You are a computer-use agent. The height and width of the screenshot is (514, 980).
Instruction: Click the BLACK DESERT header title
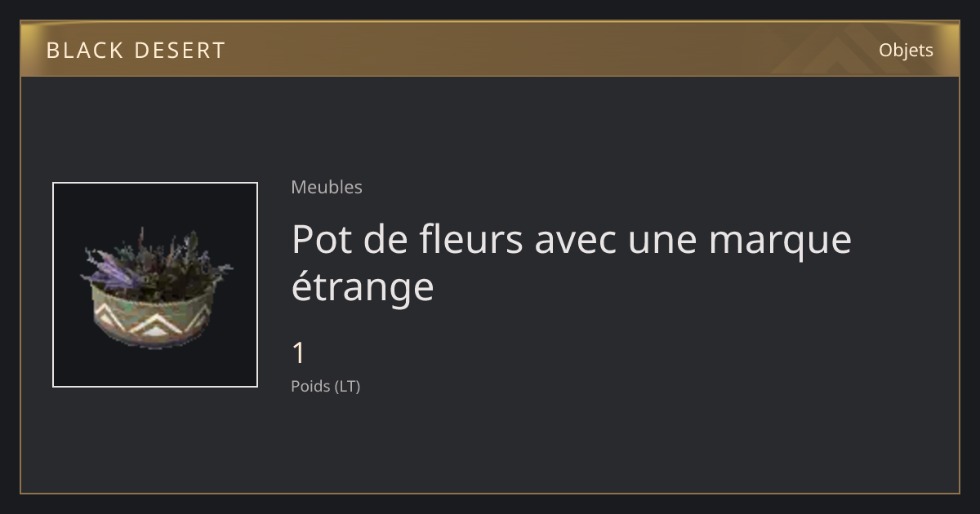pos(136,51)
